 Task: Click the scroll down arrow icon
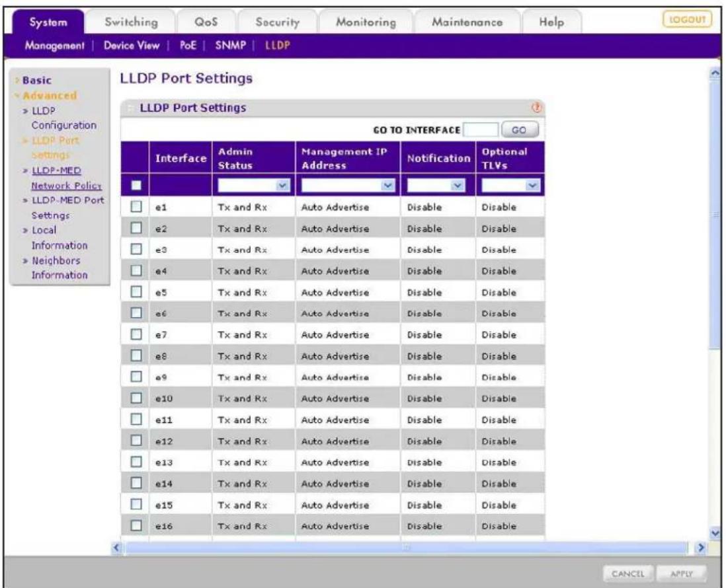(x=715, y=533)
